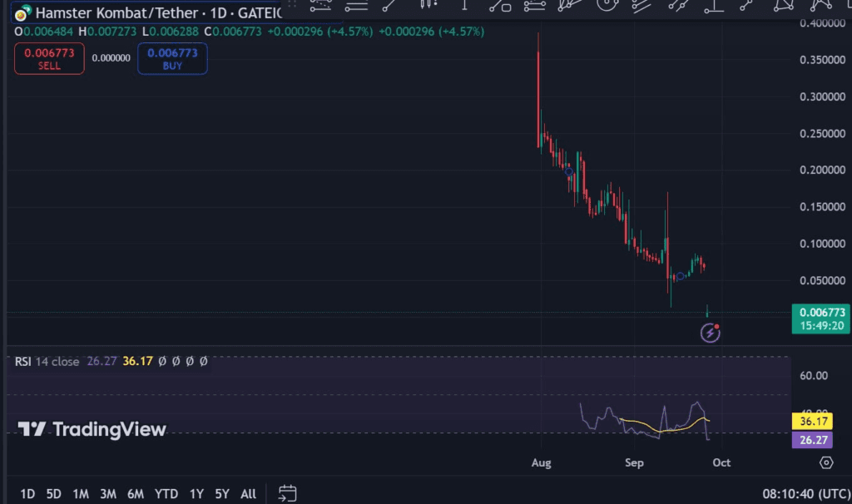Click the yellow 36.17 RSI scale label
The height and width of the screenshot is (504, 852).
click(x=812, y=421)
